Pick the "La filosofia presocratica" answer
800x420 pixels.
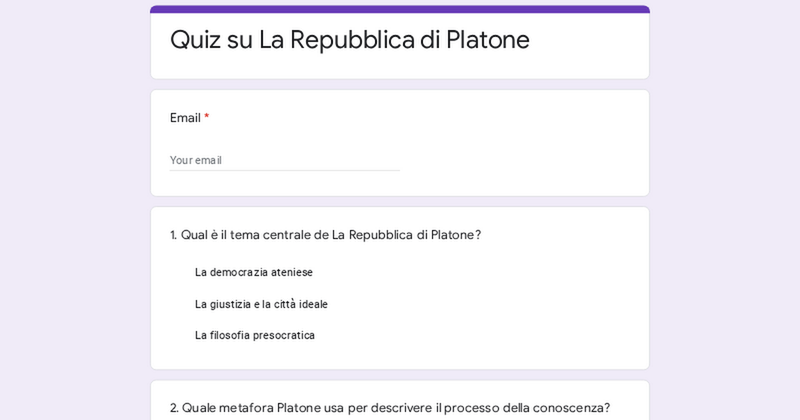[254, 335]
